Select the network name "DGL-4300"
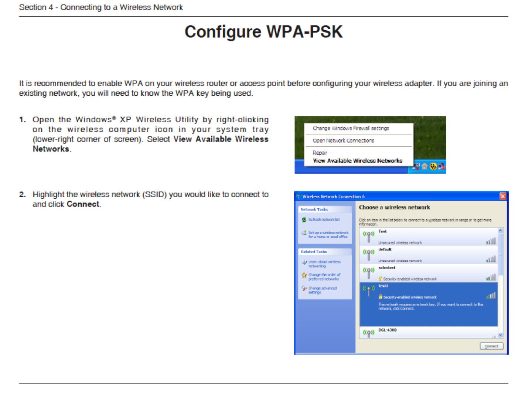532x399 pixels. point(387,330)
